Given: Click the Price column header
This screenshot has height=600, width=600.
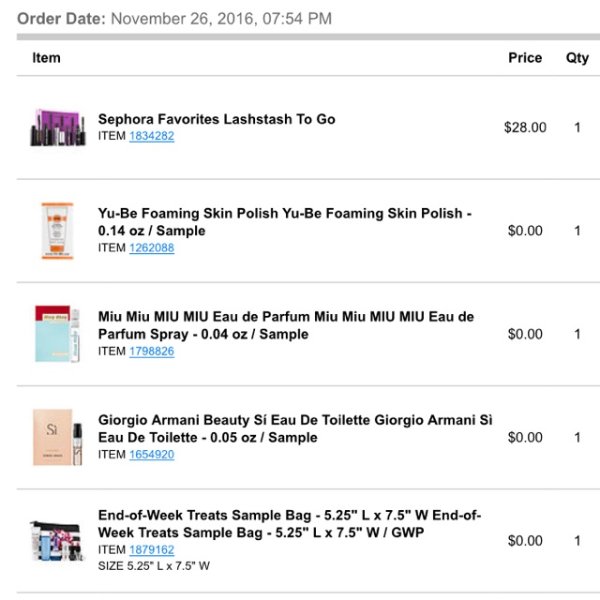Looking at the screenshot, I should 525,58.
